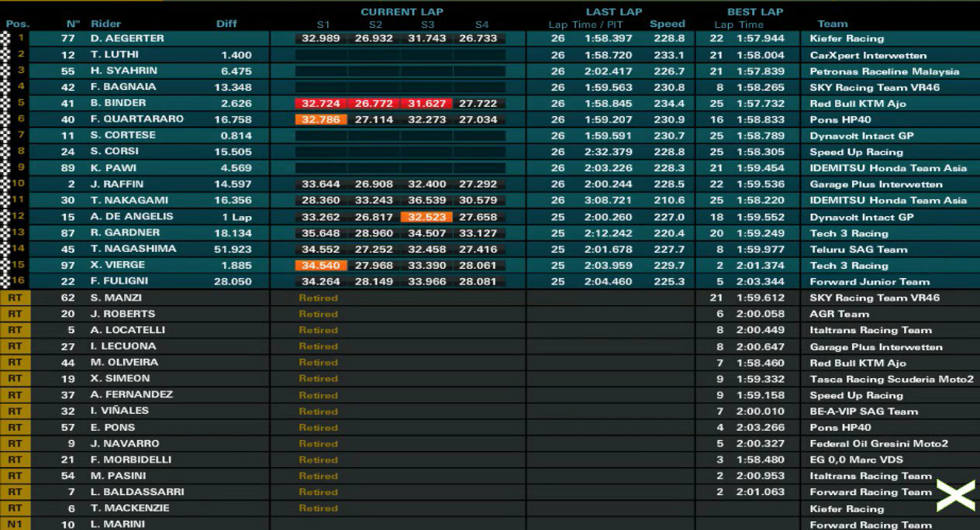This screenshot has height=530, width=980.
Task: Select the Diff column header
Action: click(x=226, y=24)
